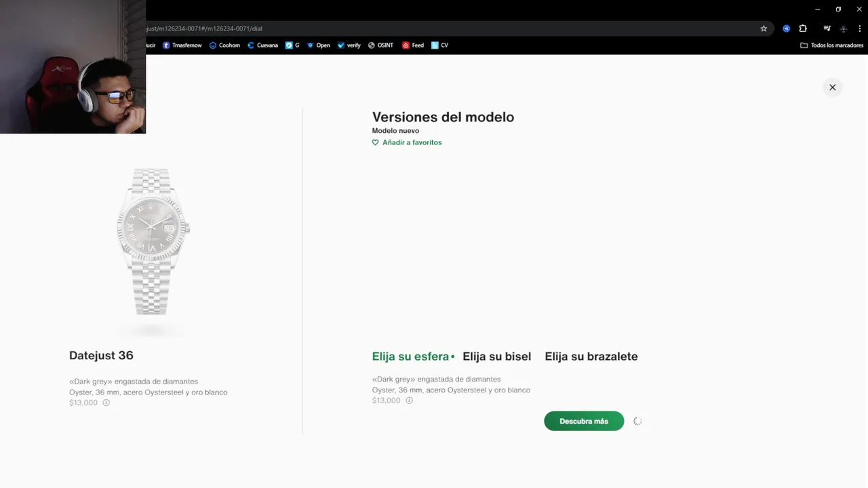Minimize the browser window
The image size is (868, 488).
pyautogui.click(x=818, y=9)
